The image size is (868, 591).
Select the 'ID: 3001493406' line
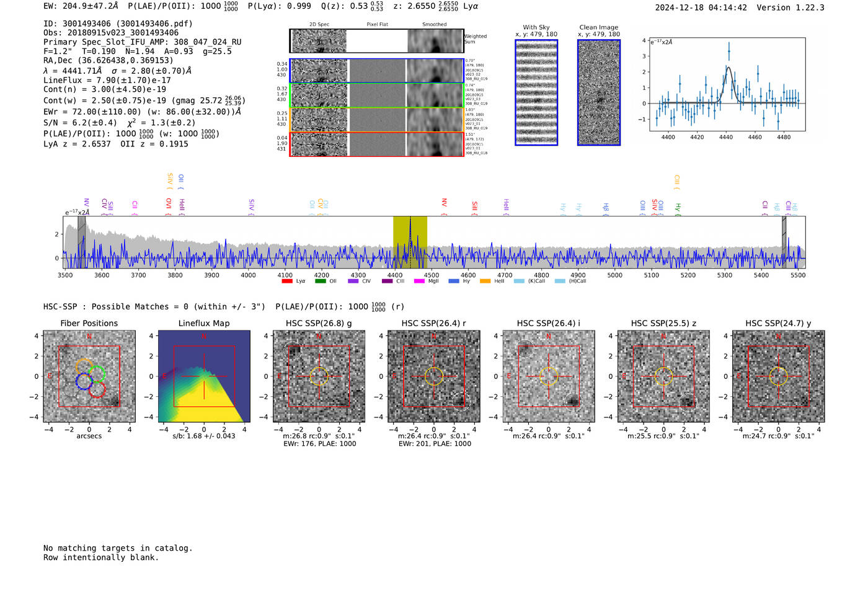pos(118,24)
